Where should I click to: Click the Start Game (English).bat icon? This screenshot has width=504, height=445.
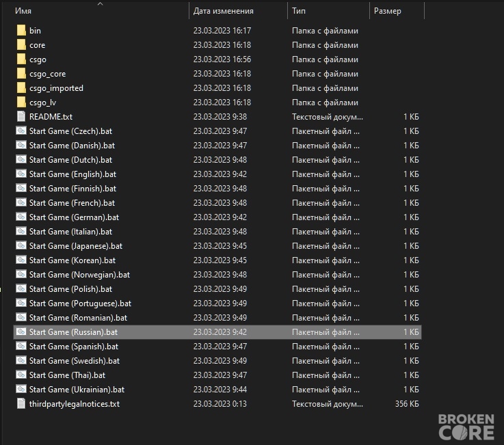click(21, 174)
